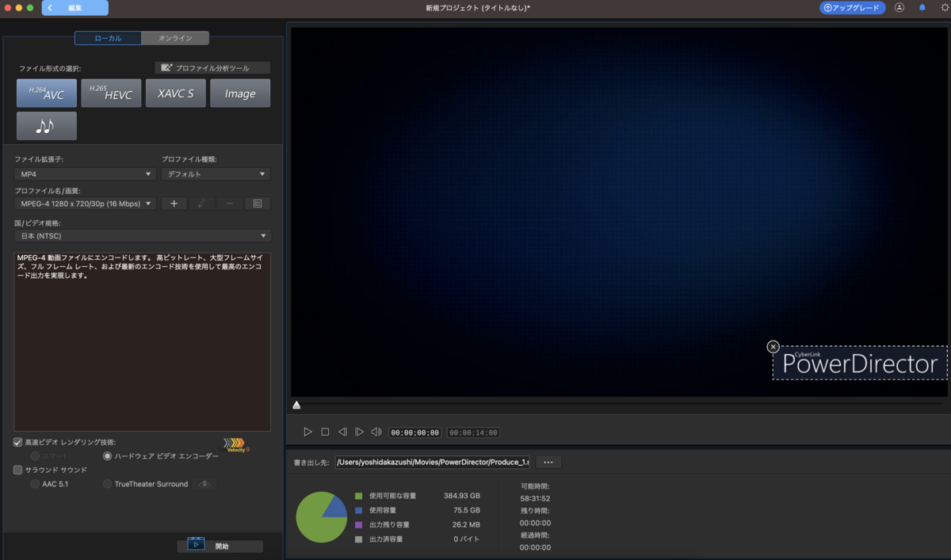Enable the サラウンド サウンド checkbox
The height and width of the screenshot is (560, 951).
click(x=18, y=470)
